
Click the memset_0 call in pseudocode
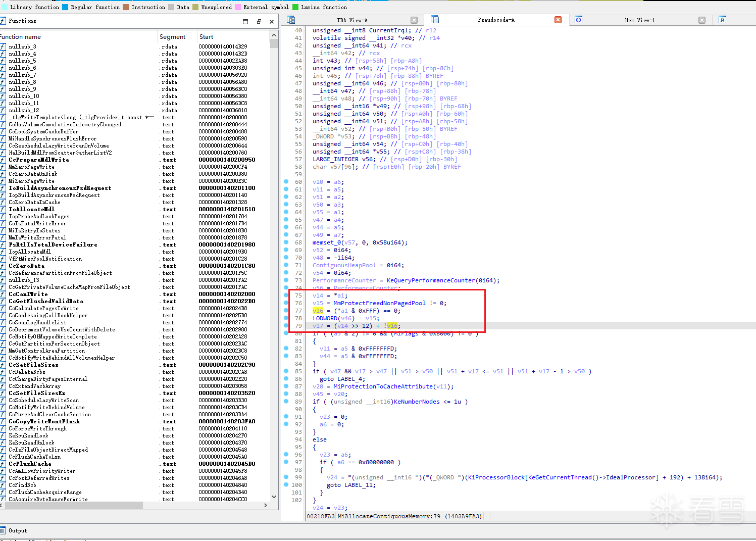coord(327,242)
